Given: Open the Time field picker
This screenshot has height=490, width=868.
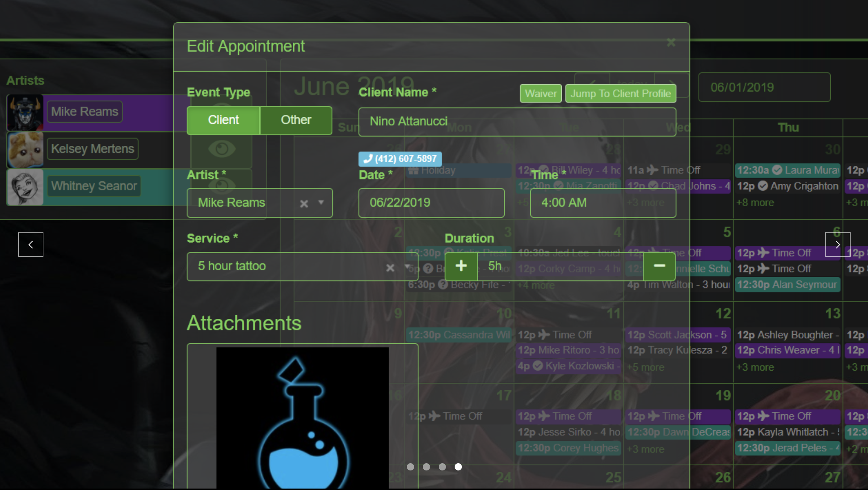Looking at the screenshot, I should tap(603, 203).
